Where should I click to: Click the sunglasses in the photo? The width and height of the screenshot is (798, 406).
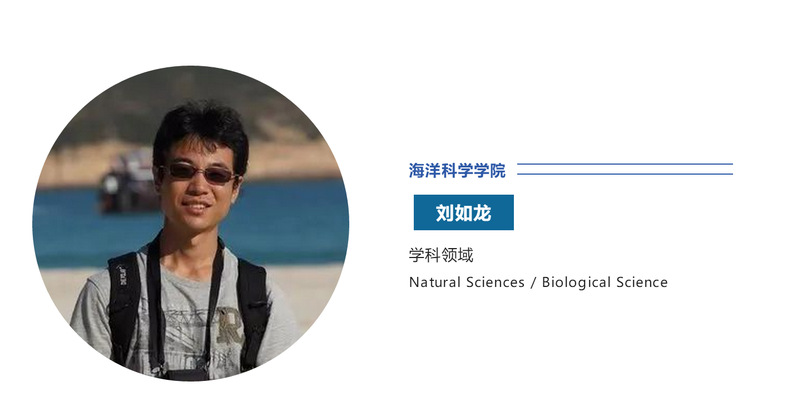click(x=199, y=172)
